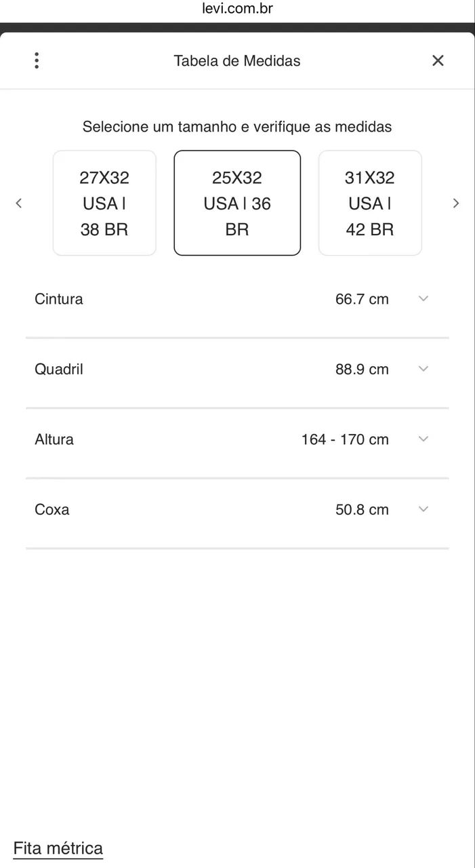Select size 31X32 USA | 42 BR
The height and width of the screenshot is (868, 475).
pyautogui.click(x=370, y=203)
